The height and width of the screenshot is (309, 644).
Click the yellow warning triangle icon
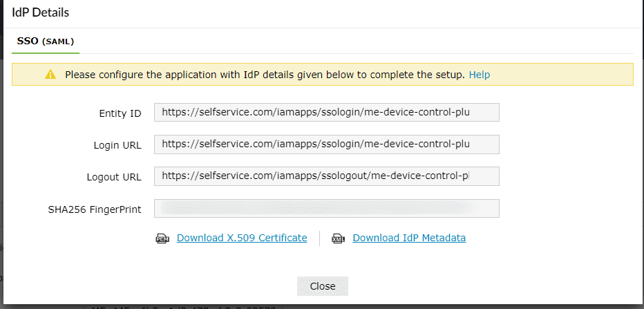click(50, 75)
